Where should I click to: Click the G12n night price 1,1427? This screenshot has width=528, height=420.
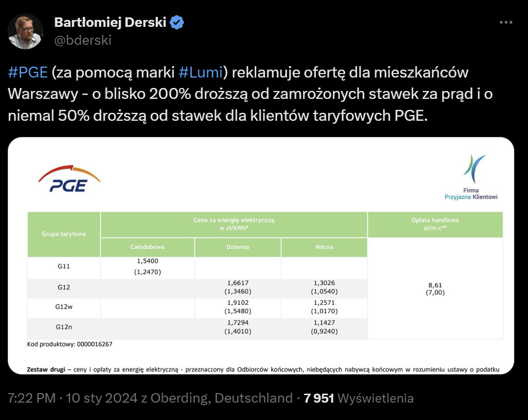tap(324, 323)
